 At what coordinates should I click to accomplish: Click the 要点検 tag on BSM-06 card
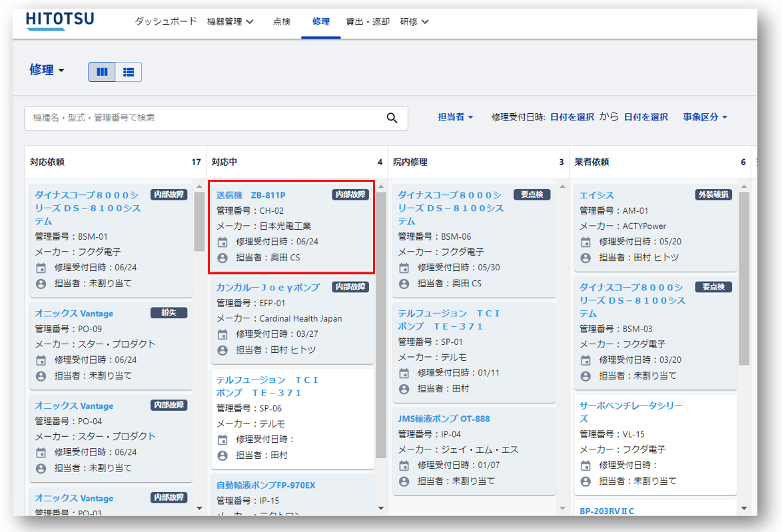point(532,194)
